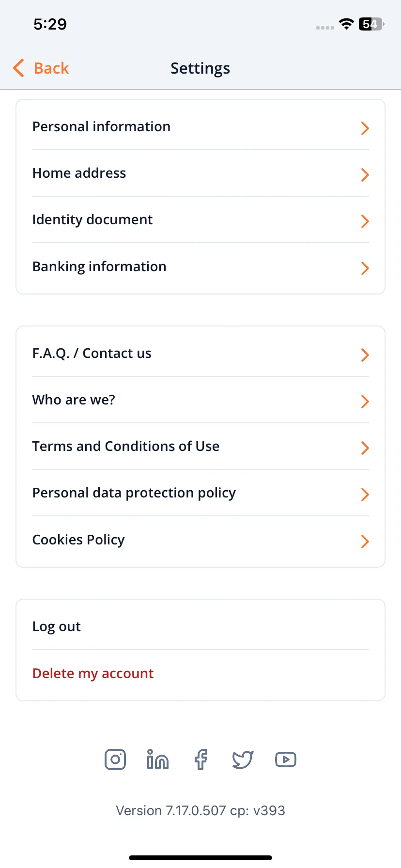Tap the red Delete my account link

coord(93,674)
